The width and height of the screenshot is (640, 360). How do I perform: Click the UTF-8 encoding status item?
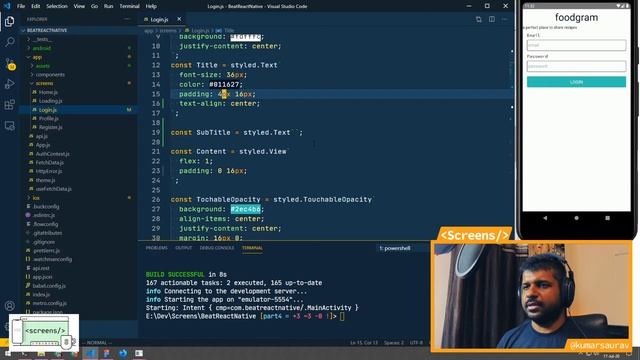pos(416,343)
